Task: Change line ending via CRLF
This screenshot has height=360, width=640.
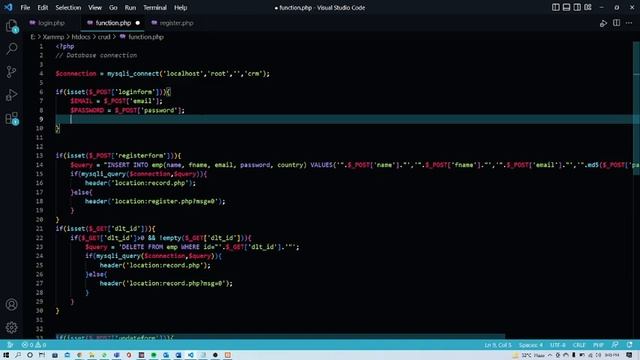Action: (579, 345)
